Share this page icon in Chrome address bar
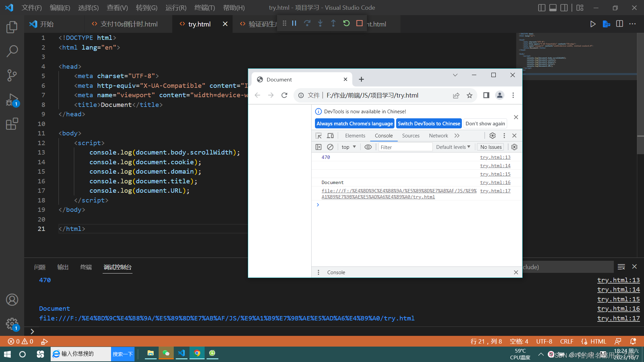The height and width of the screenshot is (362, 644). coord(456,95)
